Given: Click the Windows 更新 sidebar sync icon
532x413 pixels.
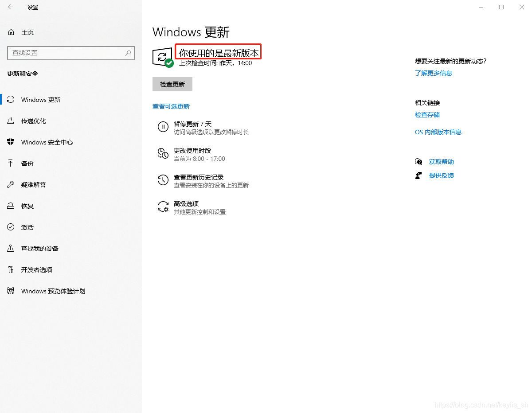Looking at the screenshot, I should tap(11, 100).
